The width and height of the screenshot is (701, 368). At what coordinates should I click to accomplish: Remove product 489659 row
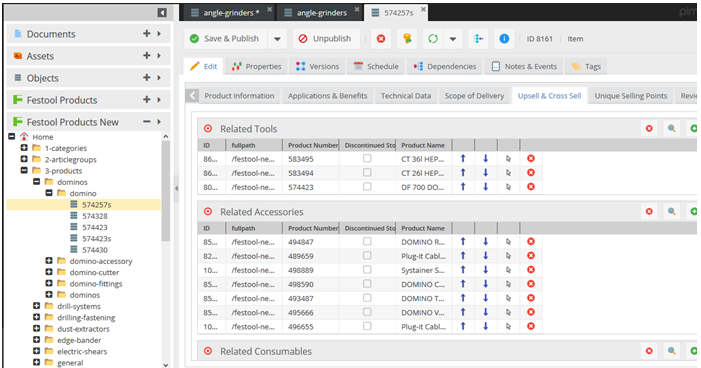(x=531, y=256)
